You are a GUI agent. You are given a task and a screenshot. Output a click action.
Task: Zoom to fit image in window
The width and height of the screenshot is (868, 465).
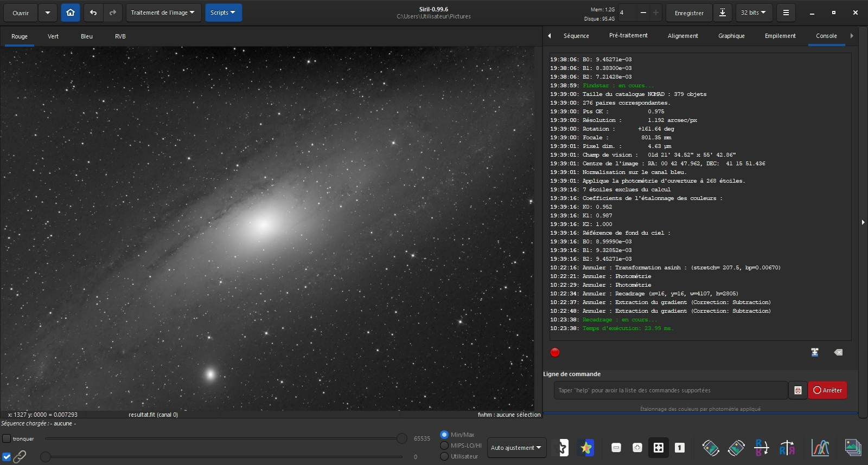point(658,448)
